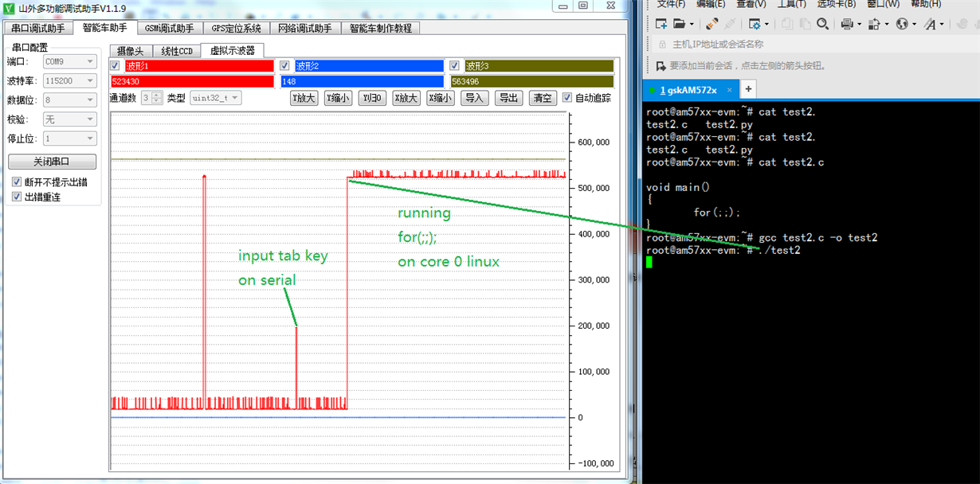
Task: Click the printer icon in terminal toolbar
Action: tap(847, 24)
